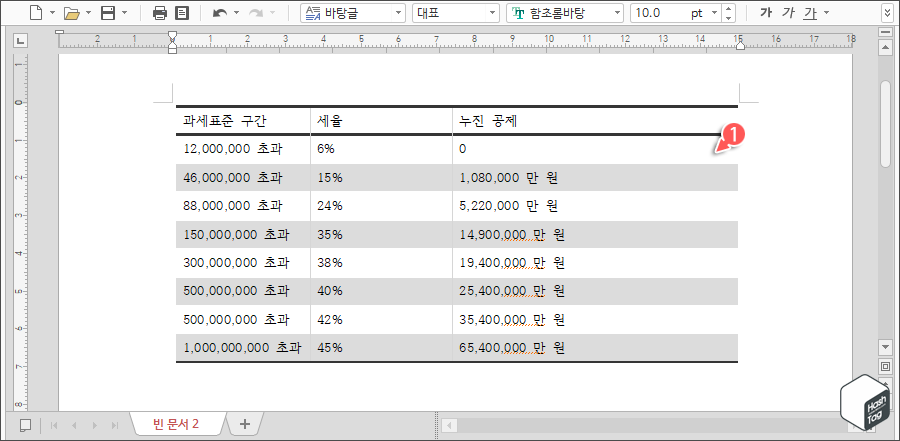Expand the undo history dropdown arrow
900x441 pixels.
236,13
